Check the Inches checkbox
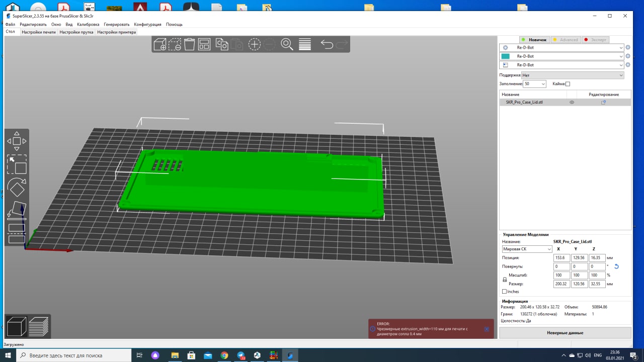Screen dimensions: 644x362 [505, 292]
